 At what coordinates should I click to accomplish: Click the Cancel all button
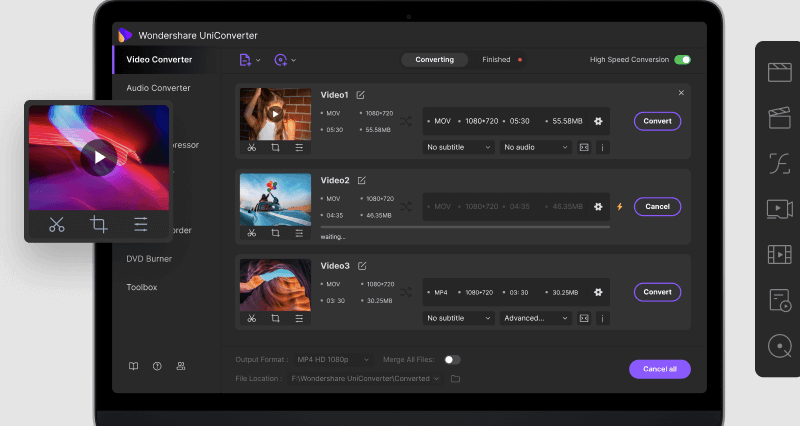tap(660, 369)
